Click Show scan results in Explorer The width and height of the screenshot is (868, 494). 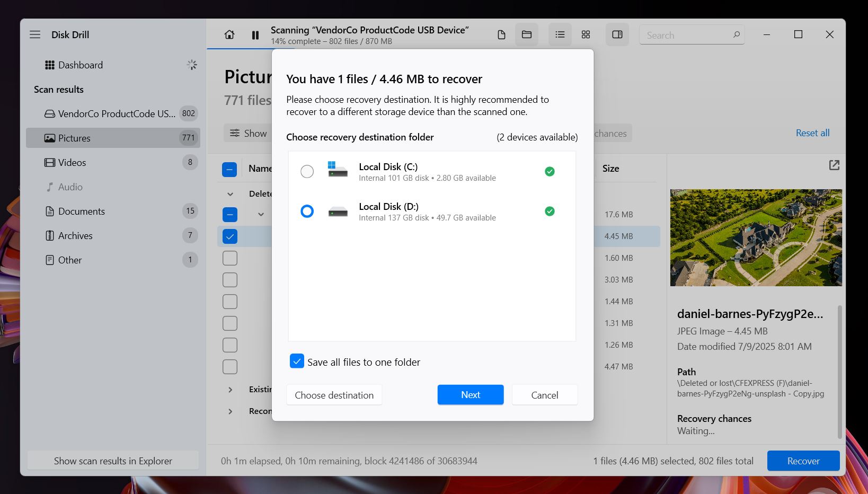click(113, 461)
